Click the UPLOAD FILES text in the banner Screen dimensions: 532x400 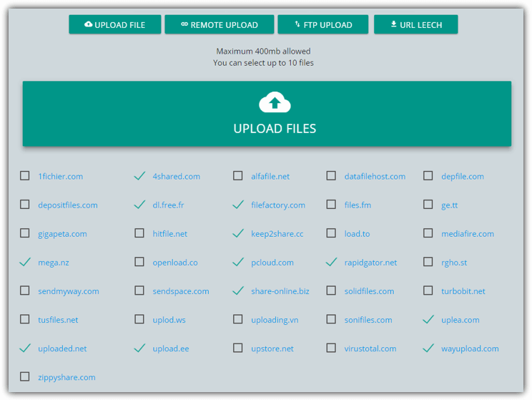coord(275,129)
